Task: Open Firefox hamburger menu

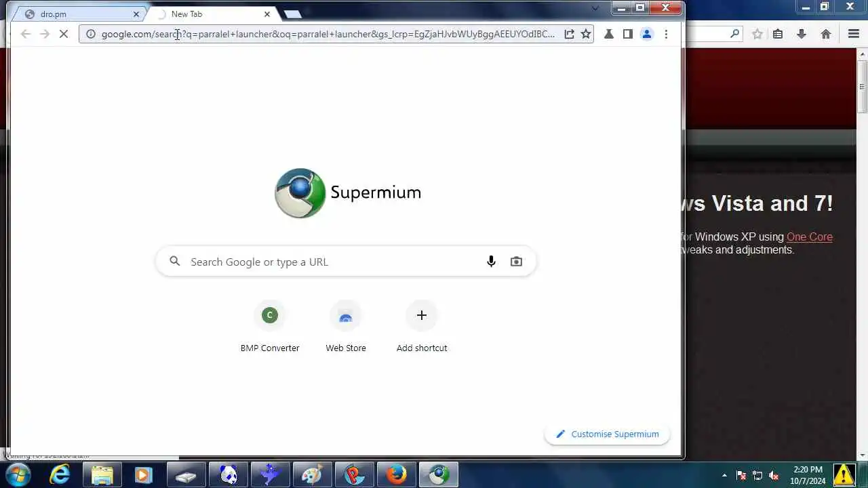Action: (854, 34)
